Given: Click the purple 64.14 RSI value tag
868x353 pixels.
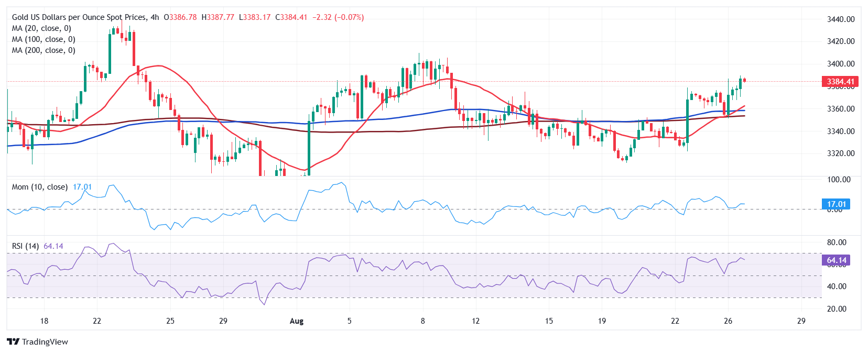Looking at the screenshot, I should click(x=836, y=260).
